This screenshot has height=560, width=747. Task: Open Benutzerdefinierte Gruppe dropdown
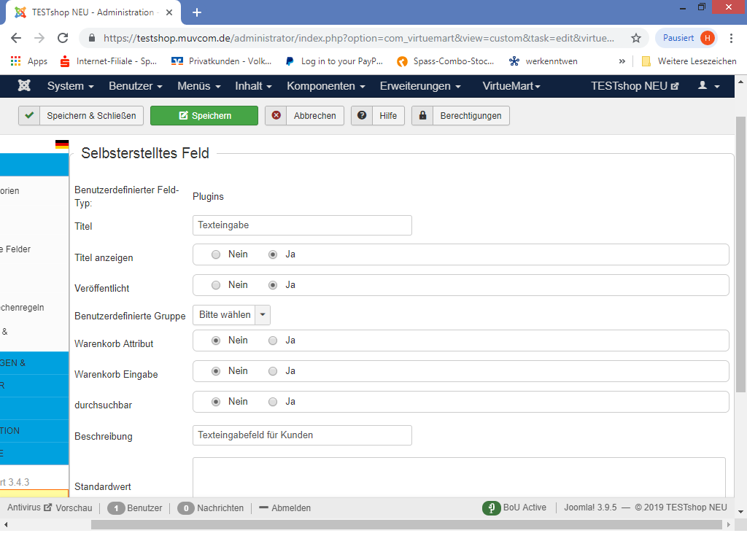[x=231, y=315]
